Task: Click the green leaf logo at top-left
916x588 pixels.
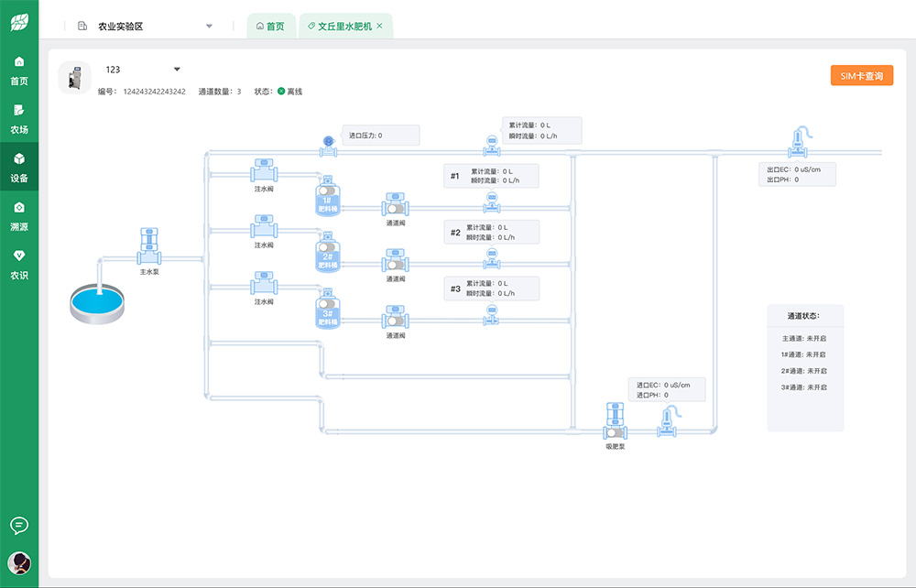Action: click(19, 22)
